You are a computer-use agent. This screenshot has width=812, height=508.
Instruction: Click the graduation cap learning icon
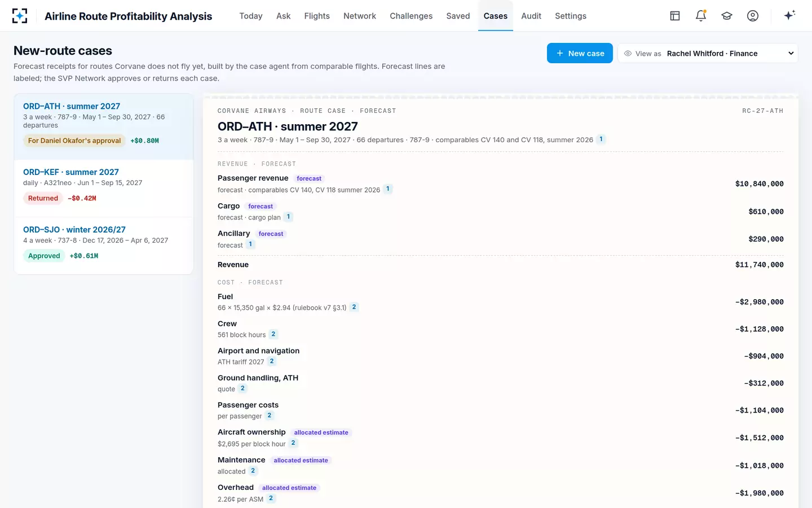click(x=727, y=16)
